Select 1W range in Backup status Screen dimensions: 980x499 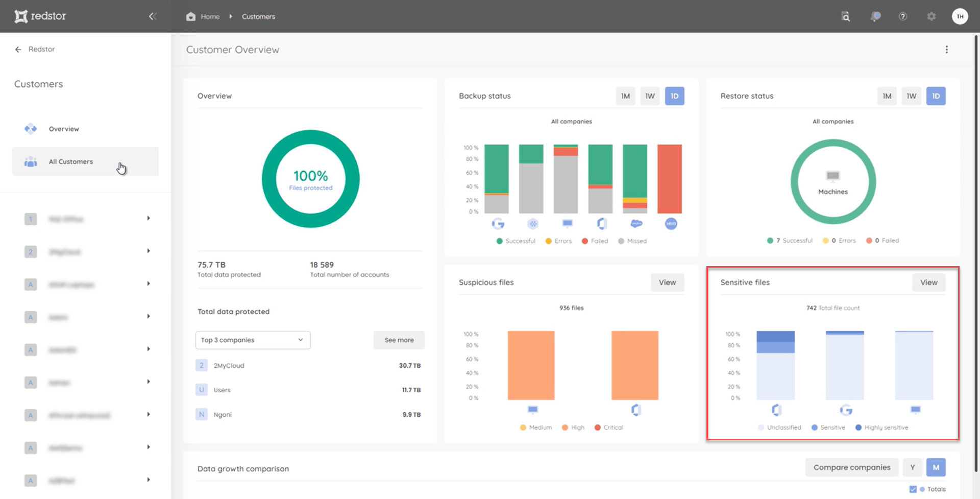point(650,96)
